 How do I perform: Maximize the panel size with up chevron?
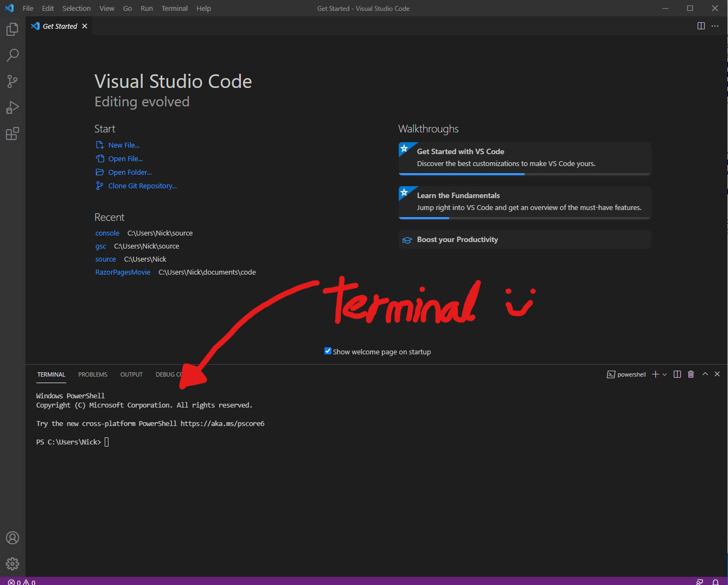pyautogui.click(x=705, y=374)
